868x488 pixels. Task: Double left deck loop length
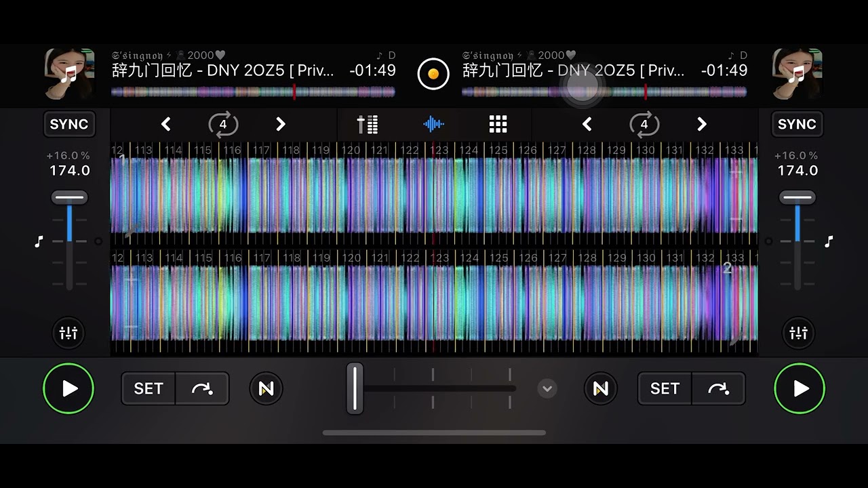pyautogui.click(x=281, y=124)
